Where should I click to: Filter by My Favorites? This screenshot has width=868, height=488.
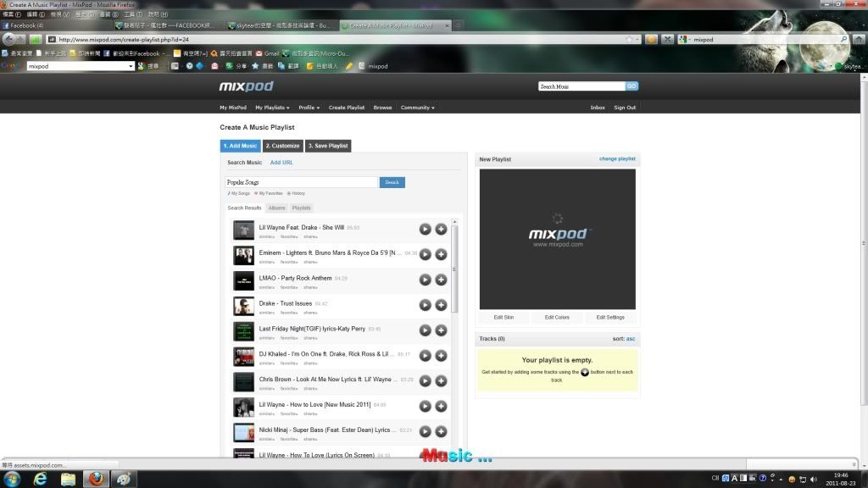point(269,194)
